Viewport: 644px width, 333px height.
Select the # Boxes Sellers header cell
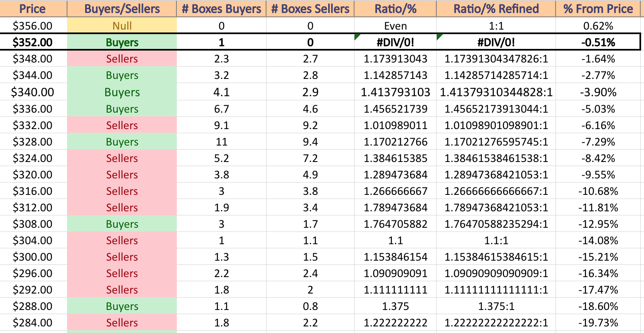coord(310,9)
